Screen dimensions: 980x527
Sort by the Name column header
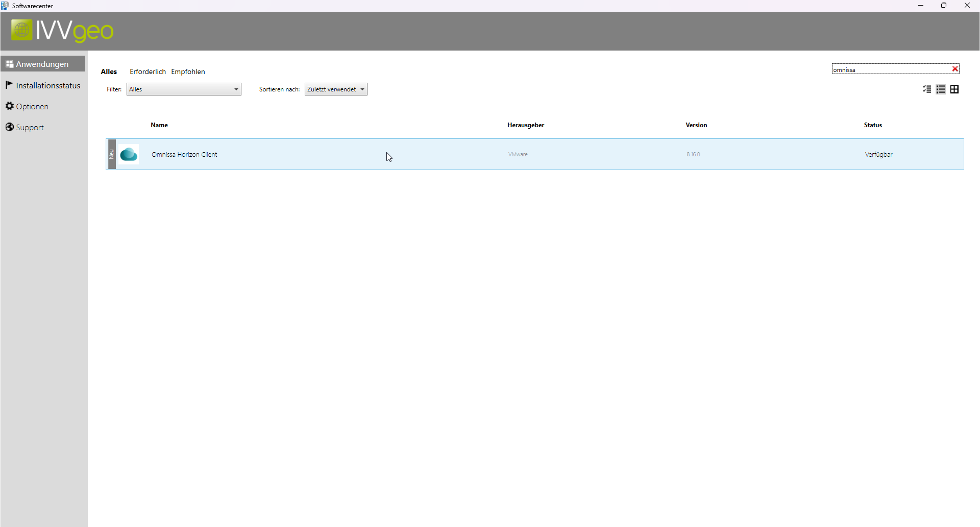(x=159, y=125)
